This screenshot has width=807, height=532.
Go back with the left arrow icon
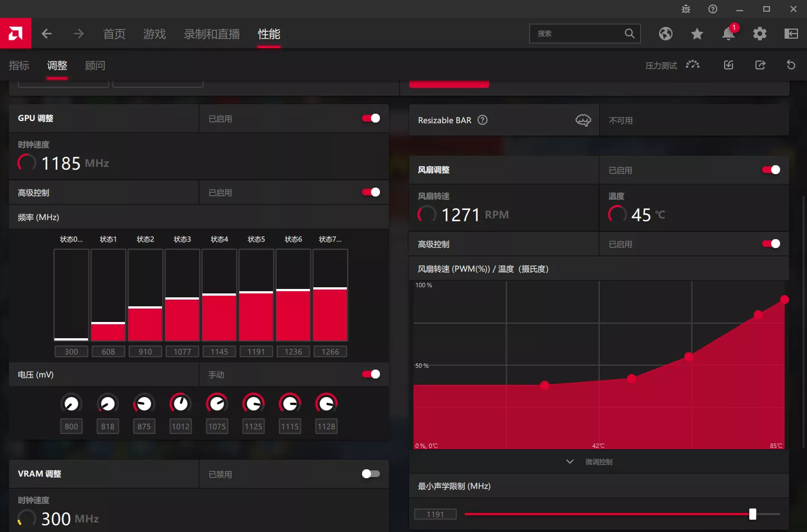[47, 34]
